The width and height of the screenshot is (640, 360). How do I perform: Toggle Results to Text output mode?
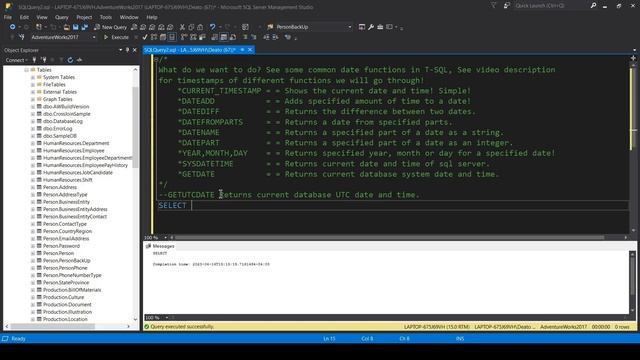(x=215, y=37)
